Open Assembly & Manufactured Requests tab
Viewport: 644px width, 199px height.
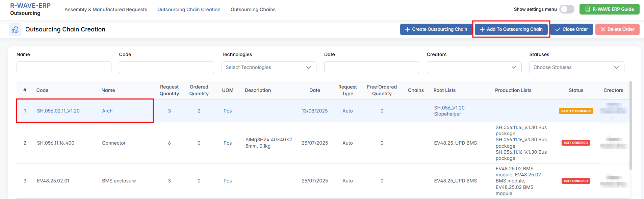pos(106,10)
